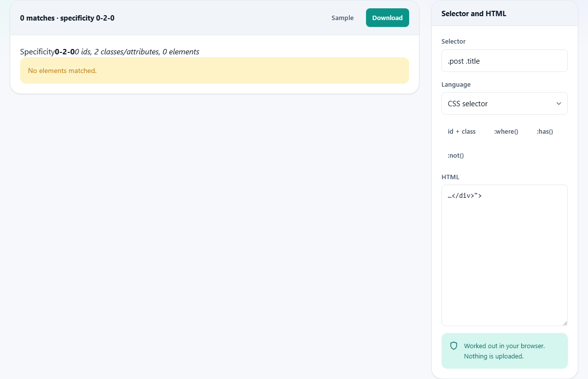Click the 'No elements matched.' notice
This screenshot has width=588, height=379.
(215, 71)
